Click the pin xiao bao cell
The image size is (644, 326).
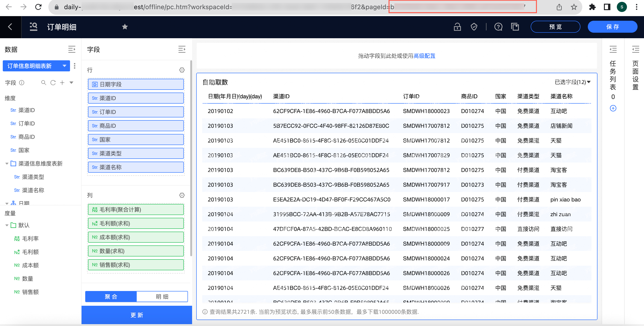[x=565, y=200]
